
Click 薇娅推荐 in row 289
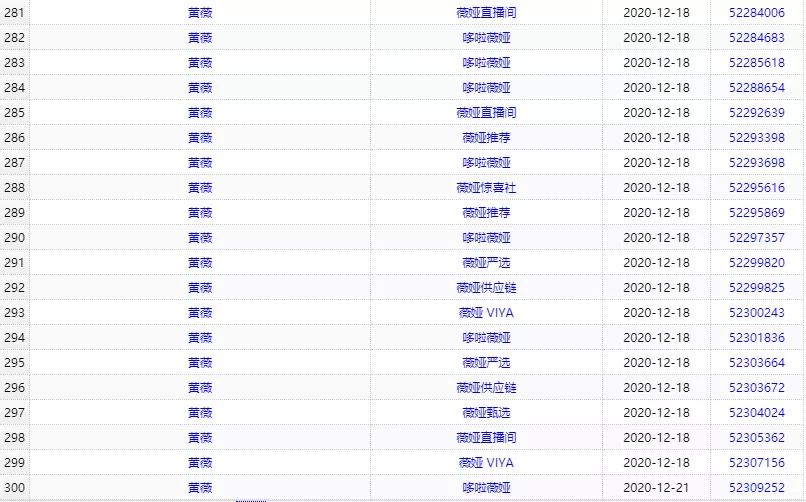click(486, 213)
